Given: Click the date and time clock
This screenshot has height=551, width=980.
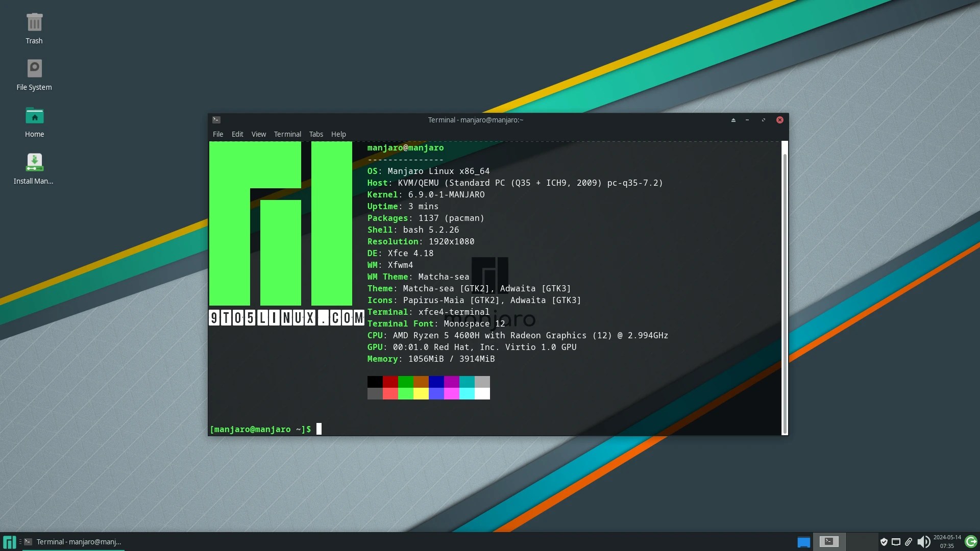Looking at the screenshot, I should (x=947, y=542).
